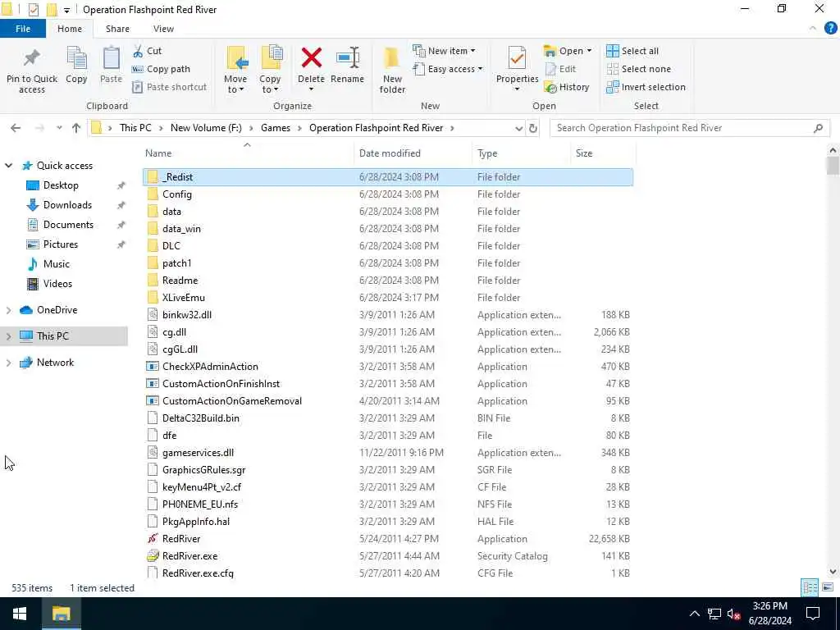The image size is (840, 630).
Task: Switch to the Home ribbon tab
Action: pos(70,29)
